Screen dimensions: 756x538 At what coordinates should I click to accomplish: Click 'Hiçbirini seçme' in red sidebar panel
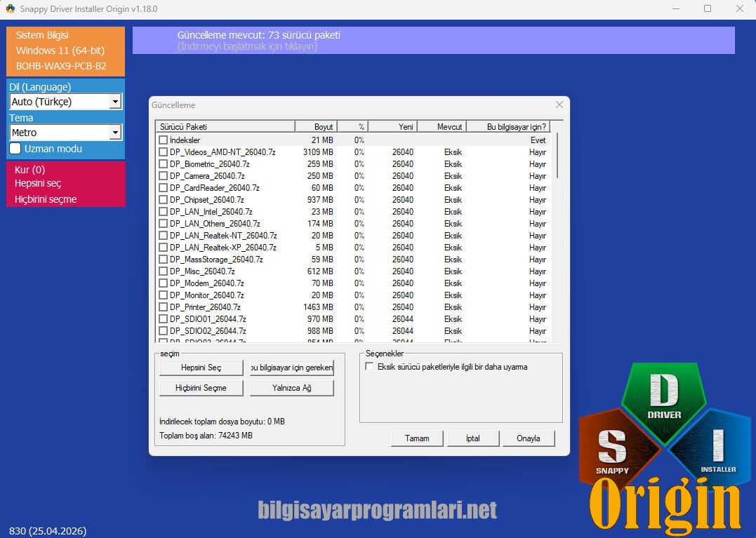pyautogui.click(x=46, y=199)
